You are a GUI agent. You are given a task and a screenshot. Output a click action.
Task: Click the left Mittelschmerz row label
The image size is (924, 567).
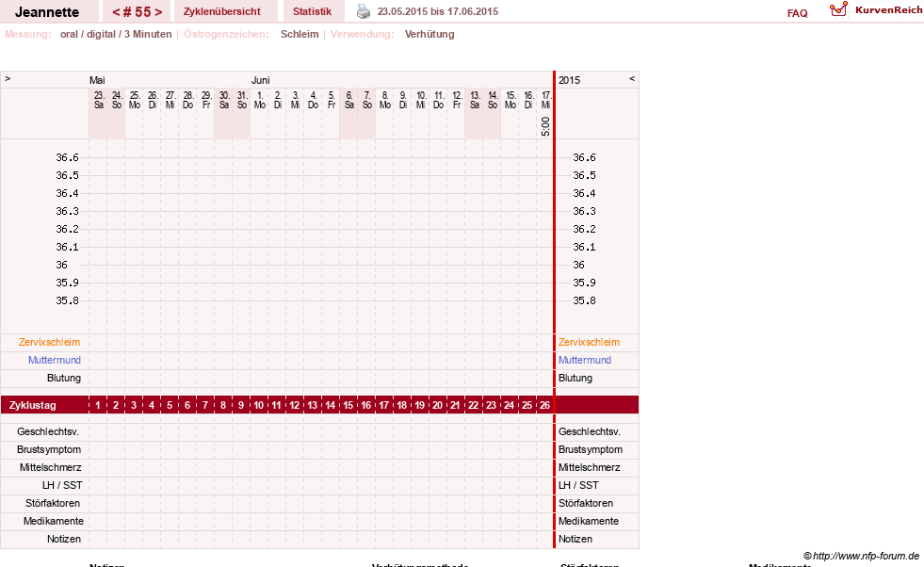[50, 467]
